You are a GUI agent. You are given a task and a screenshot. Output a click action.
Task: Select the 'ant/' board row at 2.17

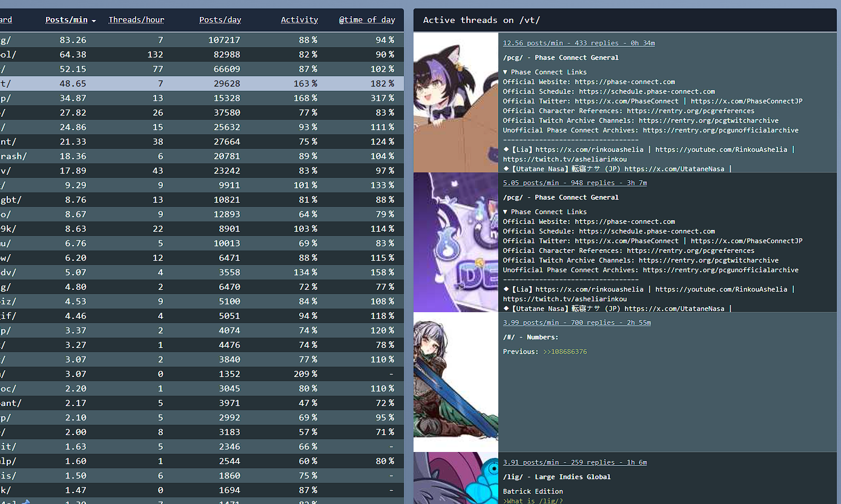click(x=202, y=403)
